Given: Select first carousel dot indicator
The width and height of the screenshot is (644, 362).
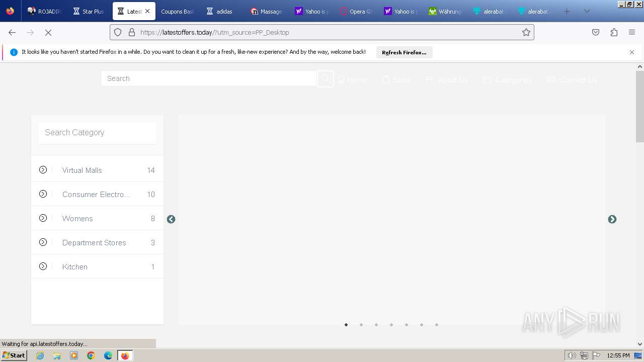Looking at the screenshot, I should coord(346,325).
